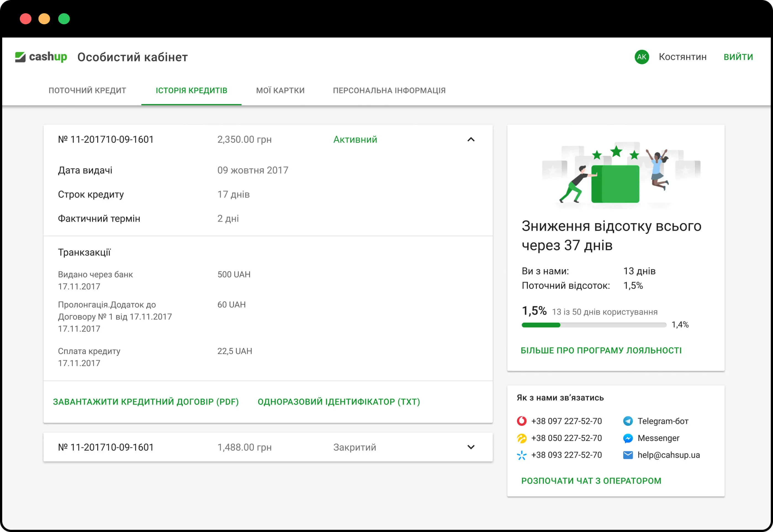Click the email envelope icon

pyautogui.click(x=628, y=455)
